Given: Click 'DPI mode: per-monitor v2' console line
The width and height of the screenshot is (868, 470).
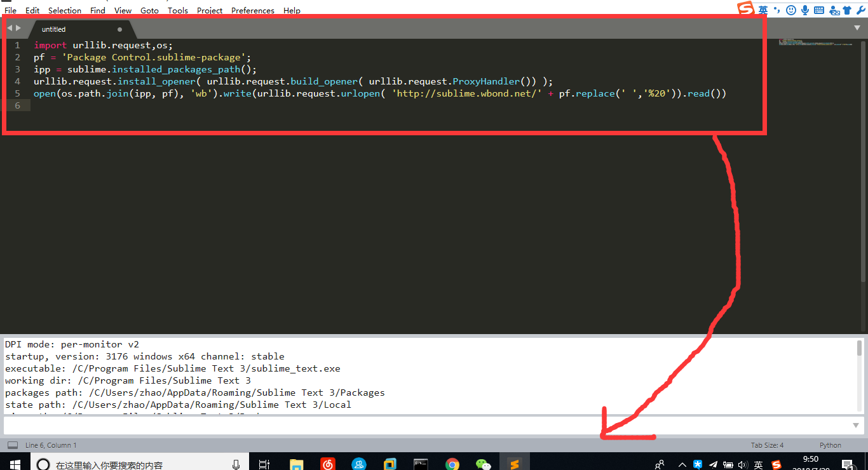Looking at the screenshot, I should pyautogui.click(x=72, y=344).
